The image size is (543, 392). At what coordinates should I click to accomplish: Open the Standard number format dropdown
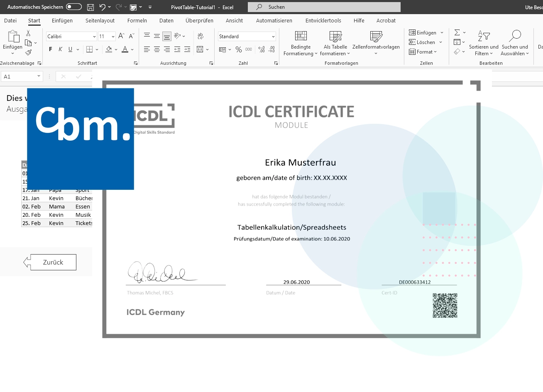click(x=273, y=37)
